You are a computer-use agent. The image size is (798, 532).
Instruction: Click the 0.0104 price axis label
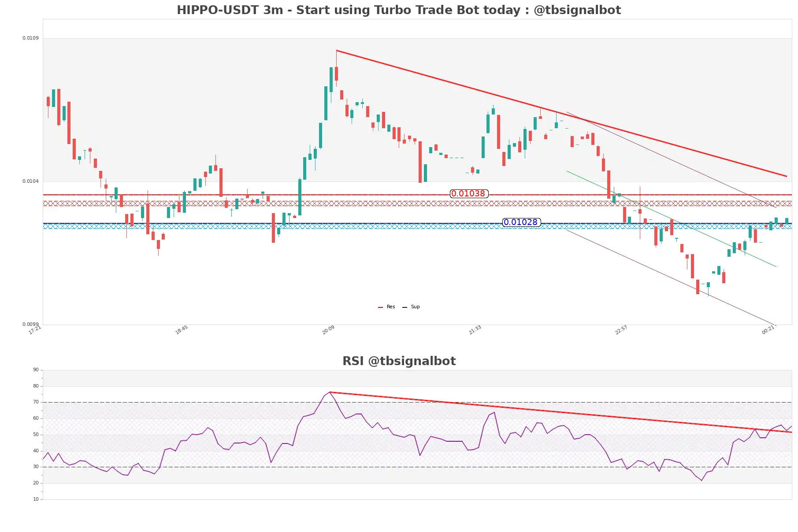click(x=30, y=181)
